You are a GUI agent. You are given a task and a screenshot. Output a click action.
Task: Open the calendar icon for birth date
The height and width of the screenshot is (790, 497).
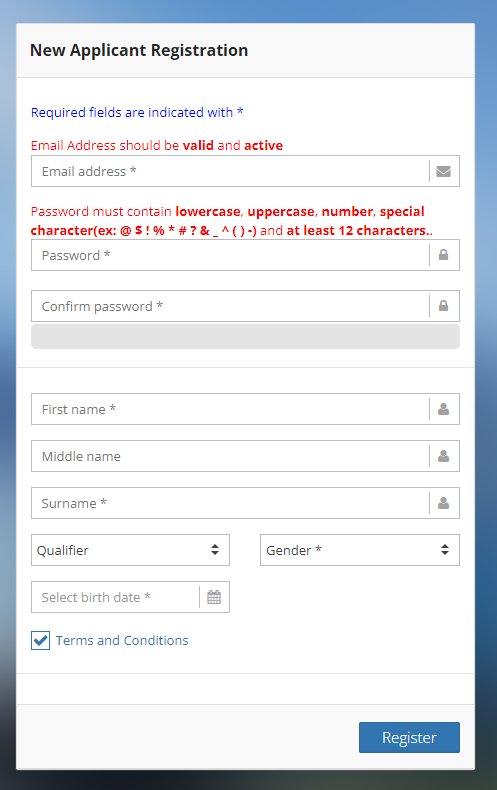point(214,597)
